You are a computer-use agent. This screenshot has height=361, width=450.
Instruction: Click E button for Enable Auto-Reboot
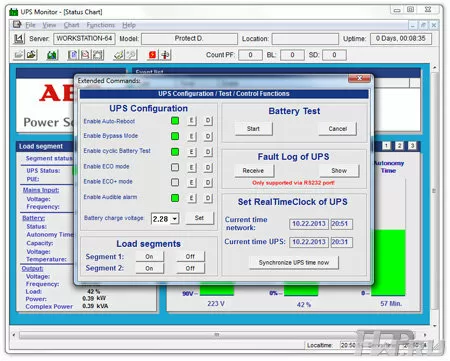[191, 121]
